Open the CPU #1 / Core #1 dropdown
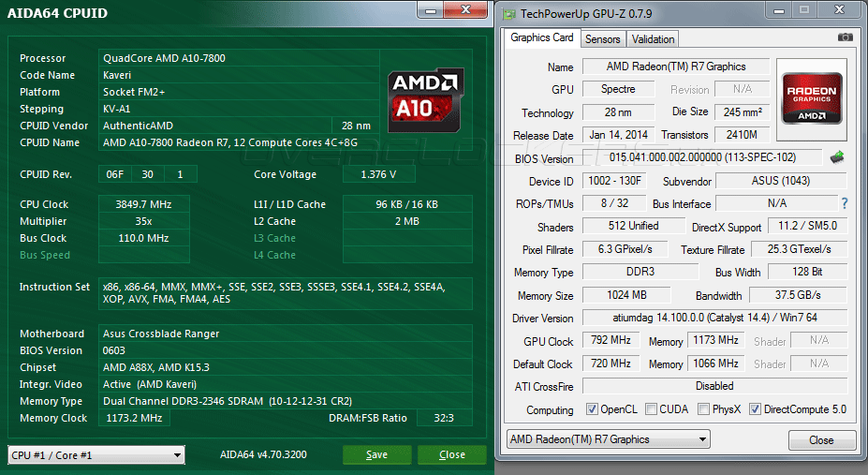 point(96,455)
